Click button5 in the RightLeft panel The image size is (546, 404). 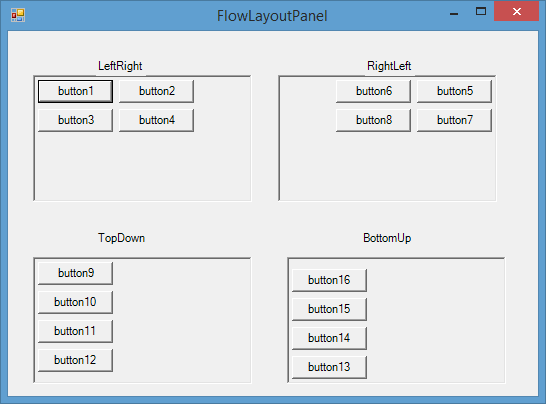[x=454, y=91]
